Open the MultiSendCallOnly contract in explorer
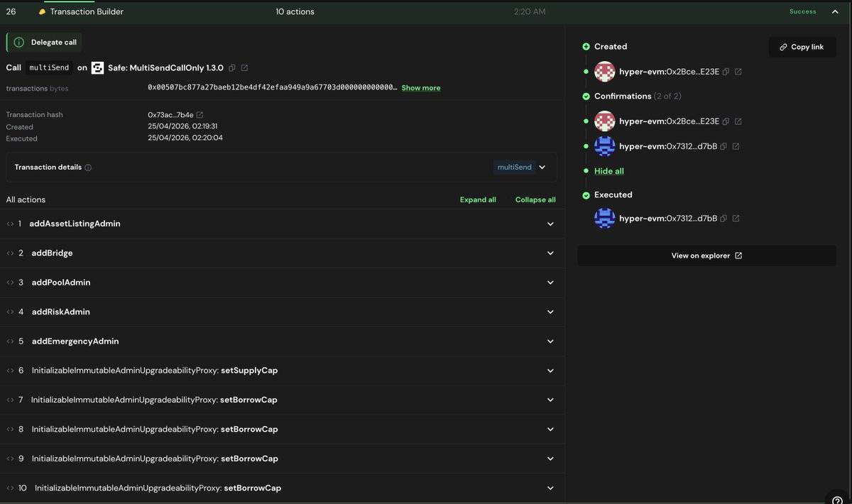 244,67
